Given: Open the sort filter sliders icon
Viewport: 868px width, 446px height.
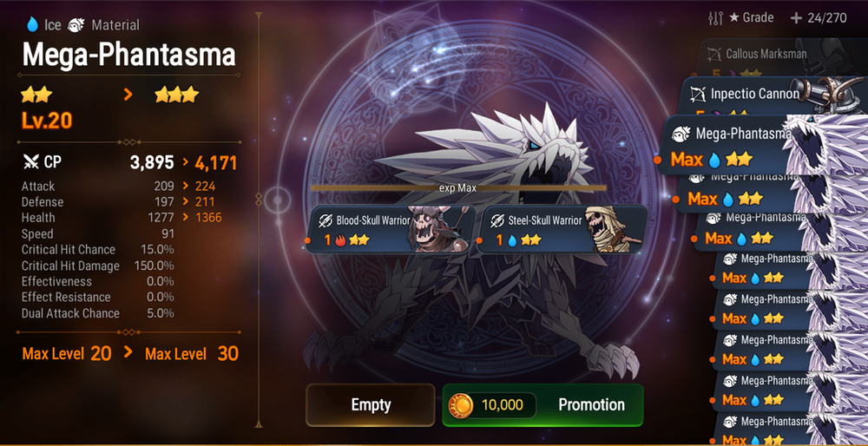Looking at the screenshot, I should point(715,18).
